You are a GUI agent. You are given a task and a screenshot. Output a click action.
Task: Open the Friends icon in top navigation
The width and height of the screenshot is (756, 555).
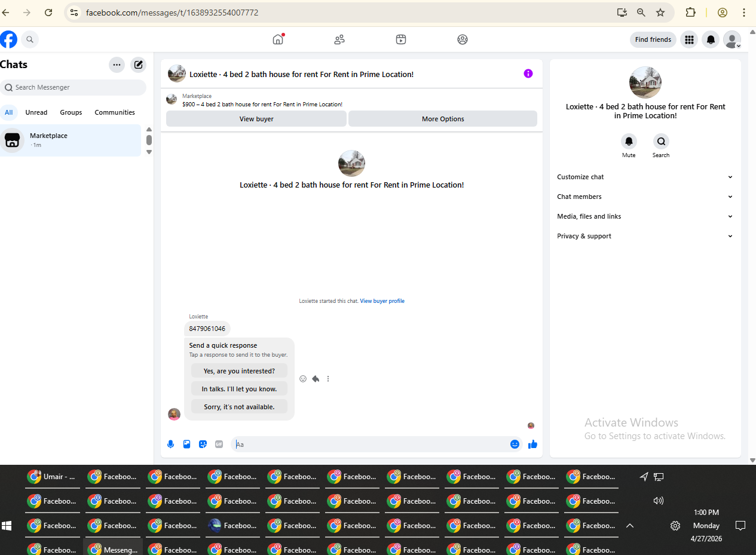point(339,39)
